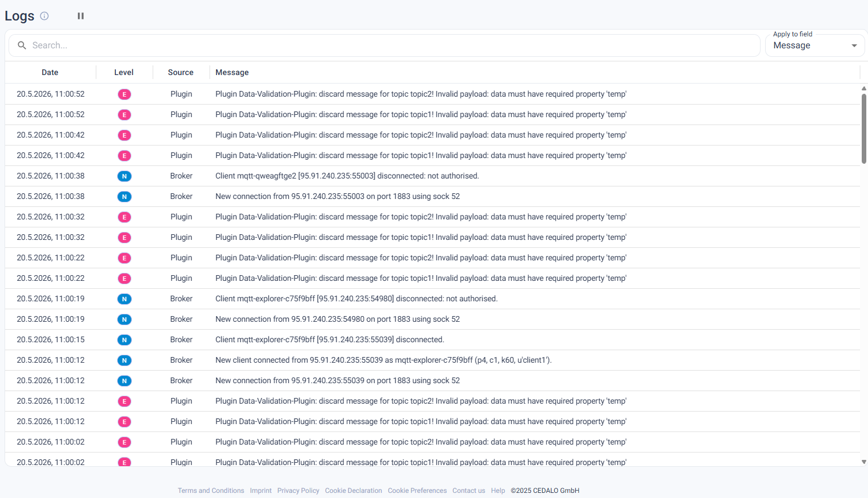The height and width of the screenshot is (498, 868).
Task: Open the Apply to field dropdown
Action: tap(815, 45)
